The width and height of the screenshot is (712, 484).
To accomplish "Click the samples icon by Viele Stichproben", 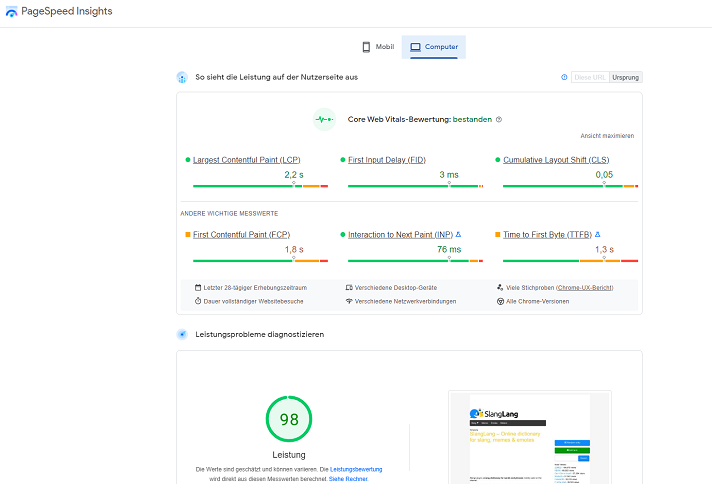I will [500, 287].
